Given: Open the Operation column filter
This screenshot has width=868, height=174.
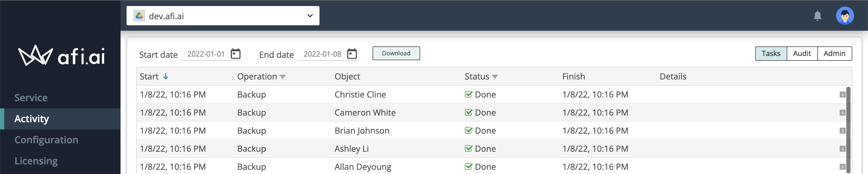Looking at the screenshot, I should [x=283, y=77].
